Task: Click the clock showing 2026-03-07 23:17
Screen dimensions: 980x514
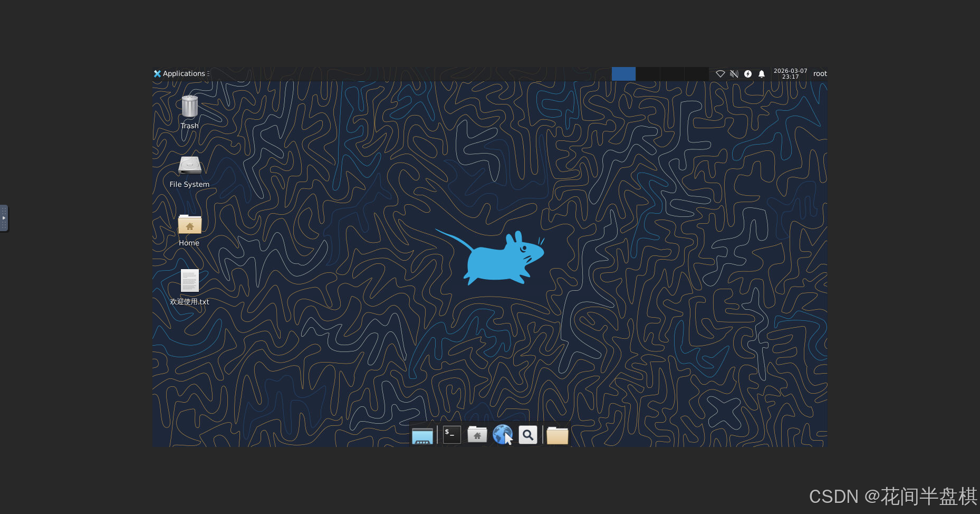Action: pyautogui.click(x=790, y=74)
